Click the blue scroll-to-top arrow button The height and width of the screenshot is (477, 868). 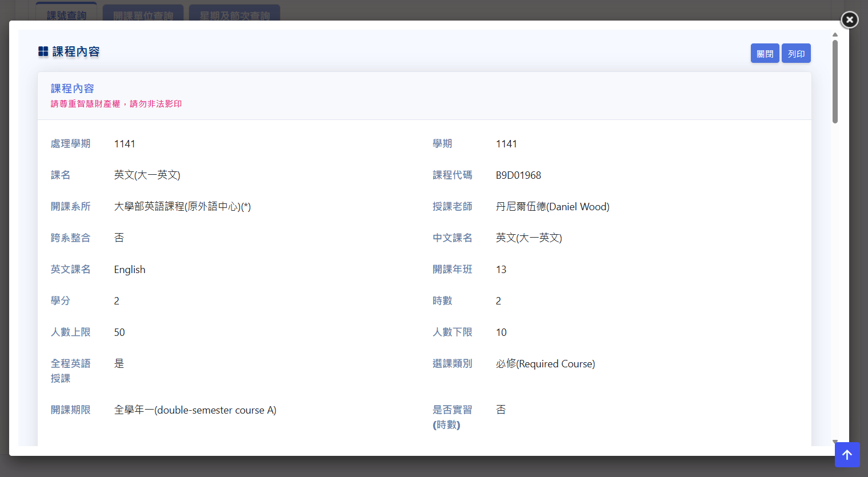coord(847,455)
